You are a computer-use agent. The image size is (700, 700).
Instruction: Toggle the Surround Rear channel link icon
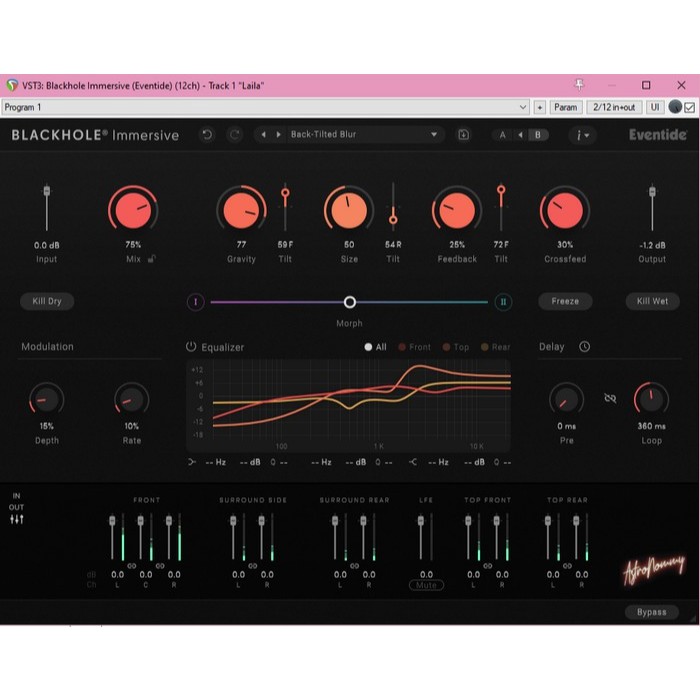pyautogui.click(x=354, y=566)
